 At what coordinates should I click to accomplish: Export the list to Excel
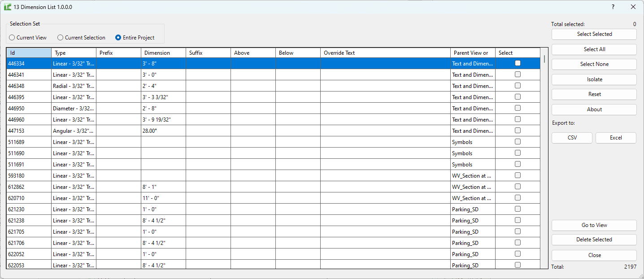click(616, 138)
